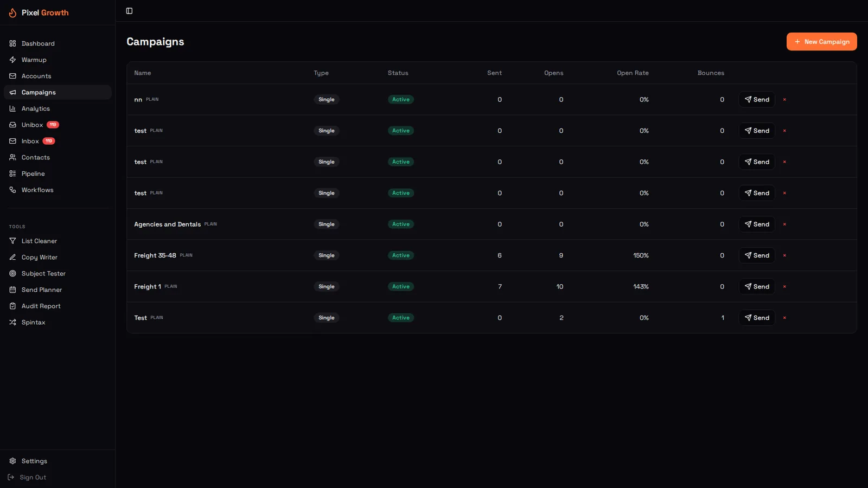The image size is (868, 488).
Task: Click the Audit Report clipboard icon
Action: coord(12,306)
